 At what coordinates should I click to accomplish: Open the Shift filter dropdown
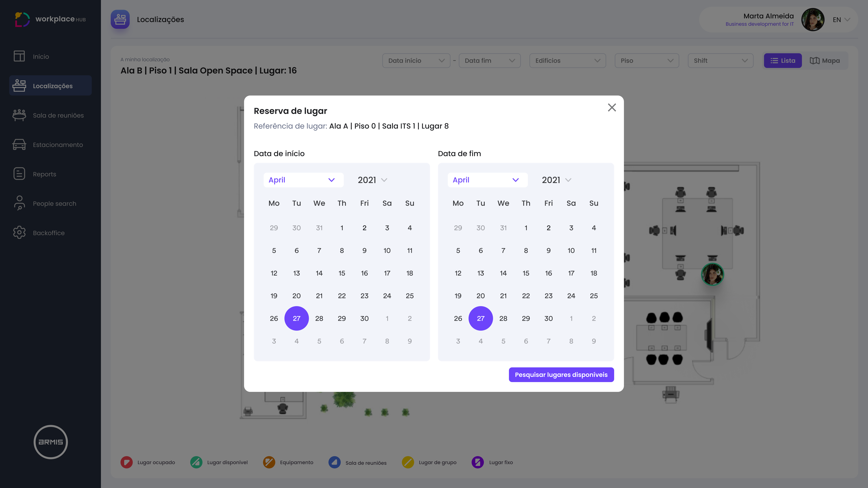pyautogui.click(x=720, y=61)
